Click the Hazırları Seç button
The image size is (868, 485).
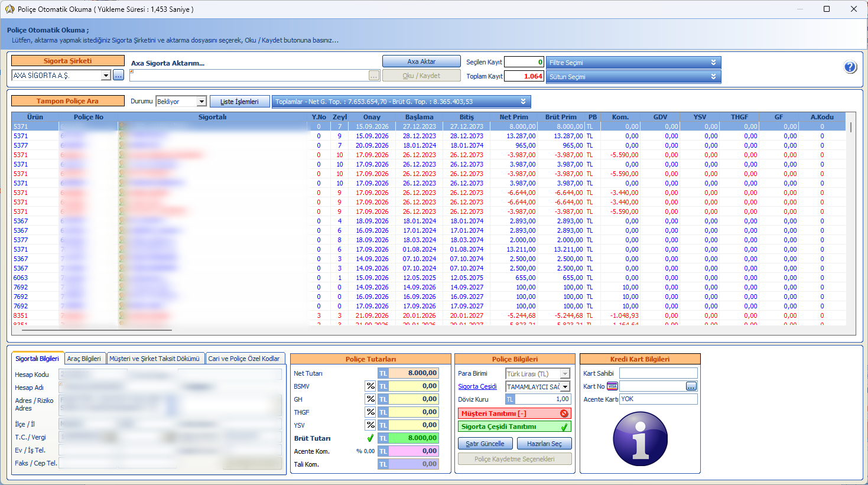pos(544,444)
